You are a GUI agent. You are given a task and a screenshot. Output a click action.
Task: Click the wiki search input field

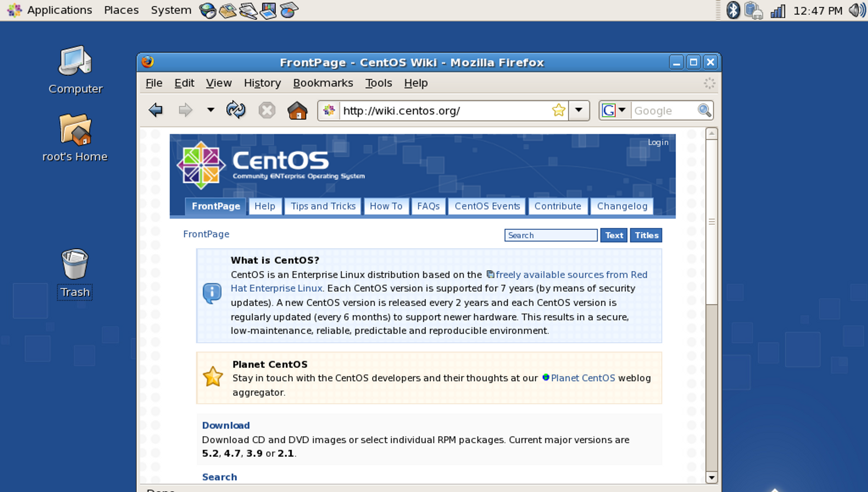(x=550, y=235)
